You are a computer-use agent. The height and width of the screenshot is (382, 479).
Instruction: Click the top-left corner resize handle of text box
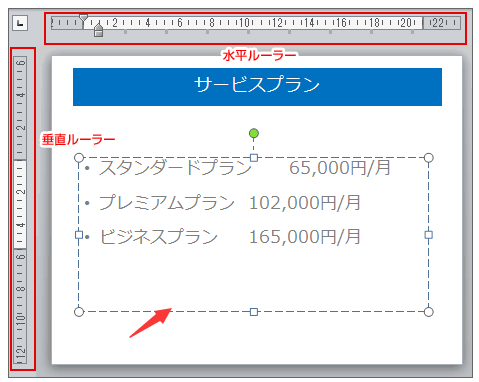pyautogui.click(x=79, y=158)
